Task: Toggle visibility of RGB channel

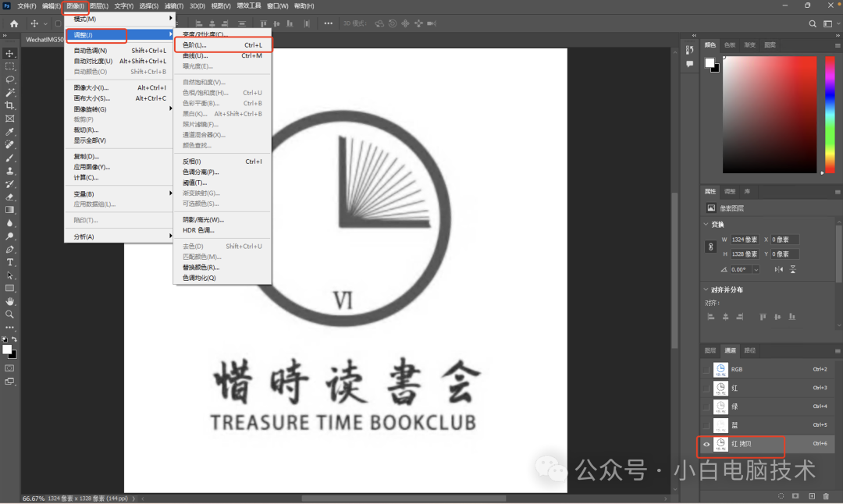Action: [706, 370]
